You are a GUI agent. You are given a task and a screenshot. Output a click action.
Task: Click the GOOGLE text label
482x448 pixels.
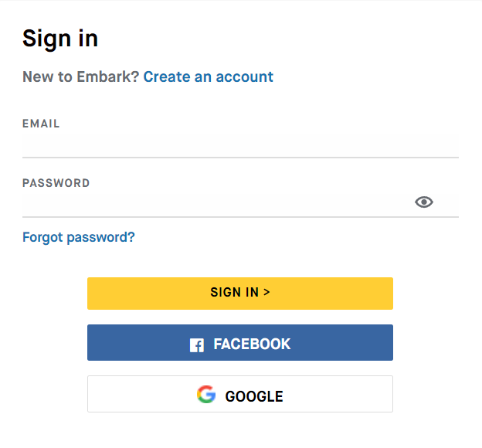pyautogui.click(x=254, y=396)
